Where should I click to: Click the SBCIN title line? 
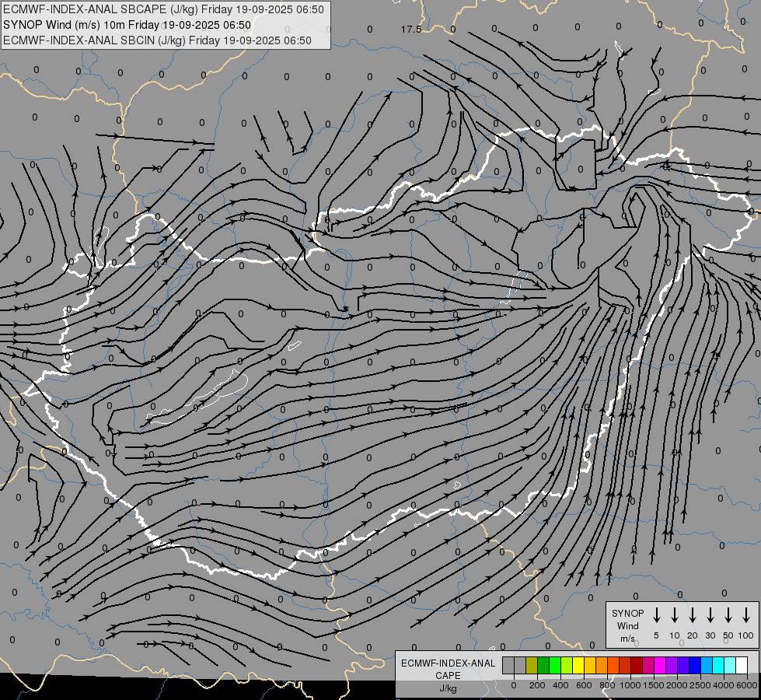tap(157, 40)
